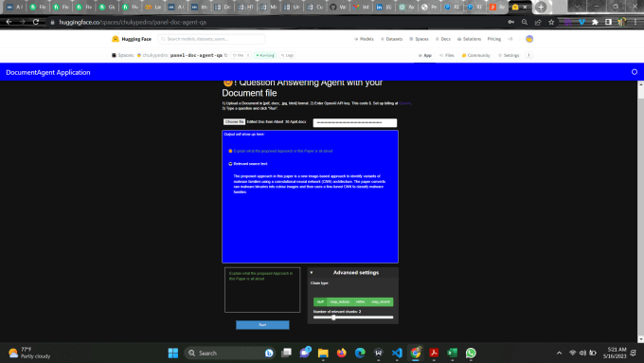Screen dimensions: 644x363
Task: Open the App tab of the space
Action: tap(424, 55)
